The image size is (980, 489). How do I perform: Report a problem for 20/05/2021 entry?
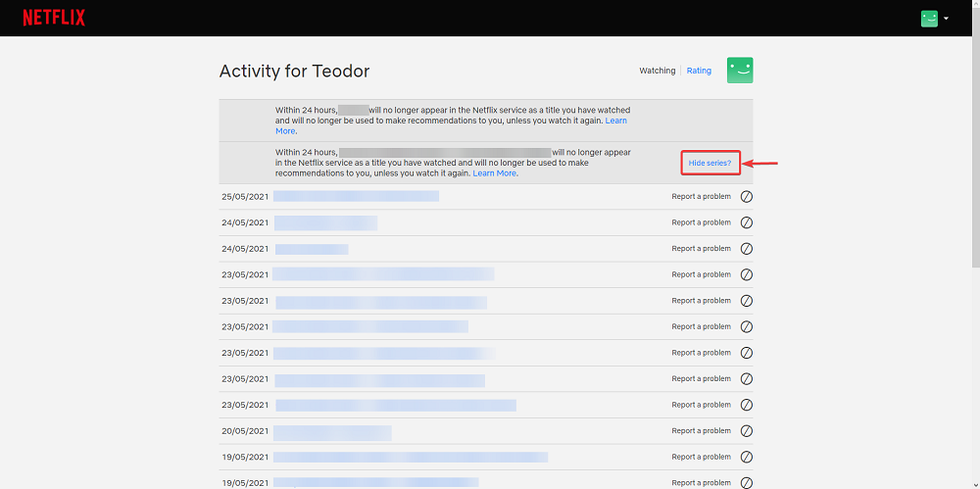pos(701,431)
